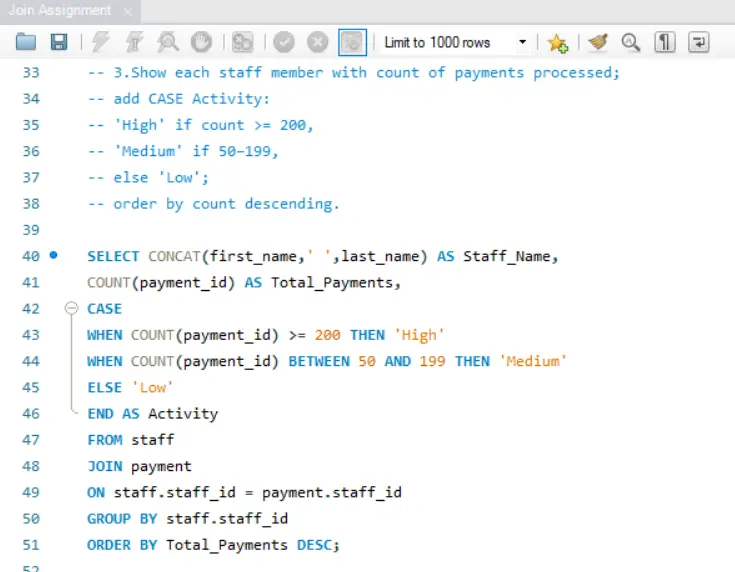Execute the query with lightning bolt icon

coord(100,42)
